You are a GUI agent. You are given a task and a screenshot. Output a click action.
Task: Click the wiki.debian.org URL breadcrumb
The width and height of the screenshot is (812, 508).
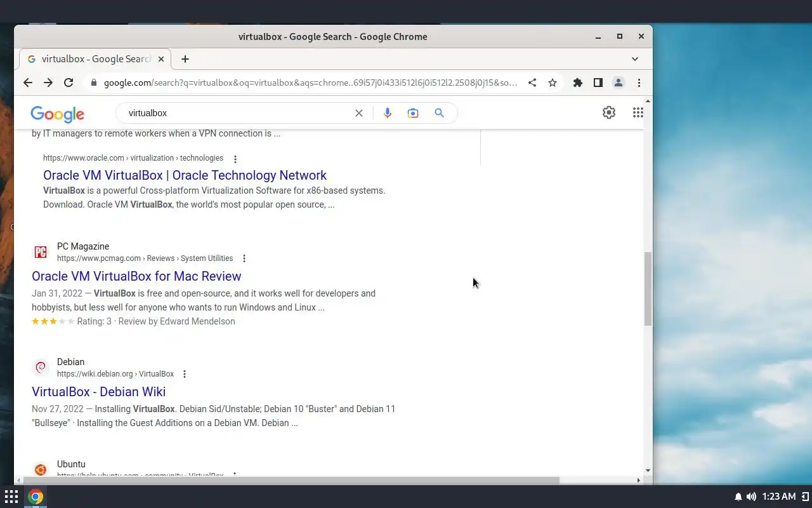[x=115, y=374]
